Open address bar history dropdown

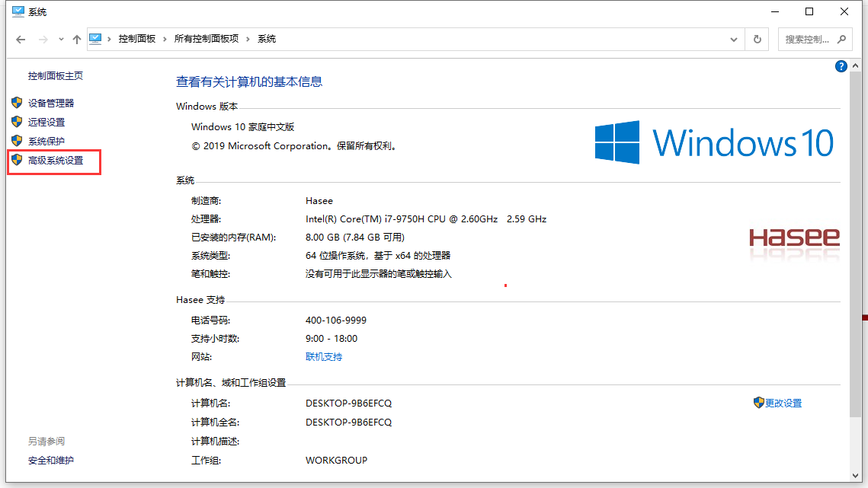click(x=733, y=40)
